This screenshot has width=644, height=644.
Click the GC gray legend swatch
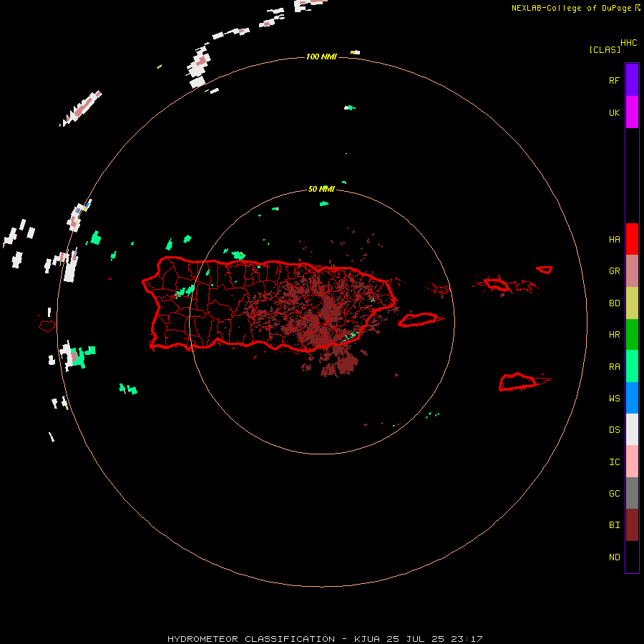[x=632, y=493]
